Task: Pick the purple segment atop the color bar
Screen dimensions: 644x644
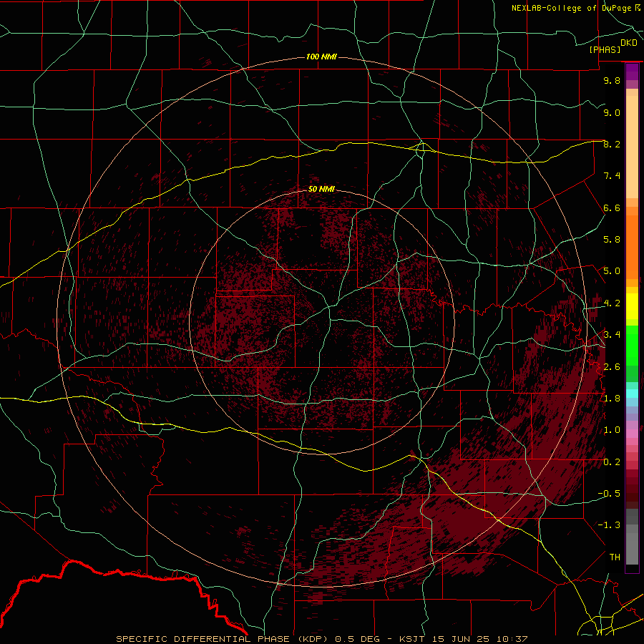Action: coord(632,72)
